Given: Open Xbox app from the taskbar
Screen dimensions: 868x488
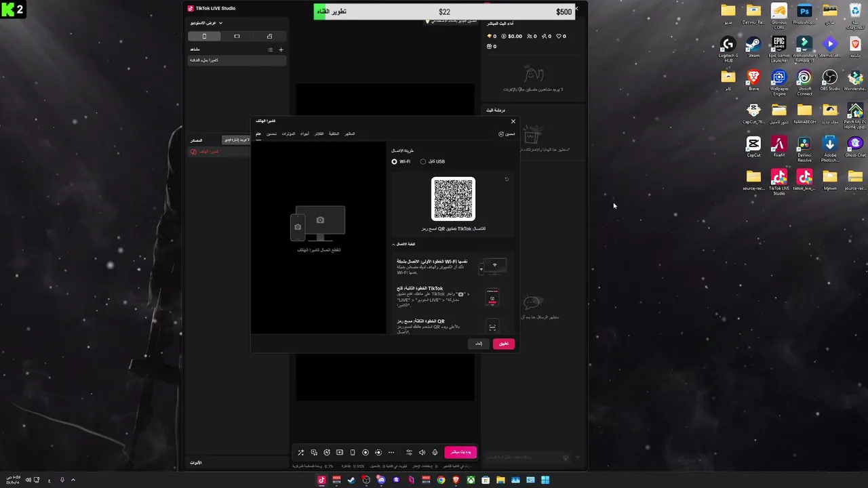Looking at the screenshot, I should click(x=471, y=480).
